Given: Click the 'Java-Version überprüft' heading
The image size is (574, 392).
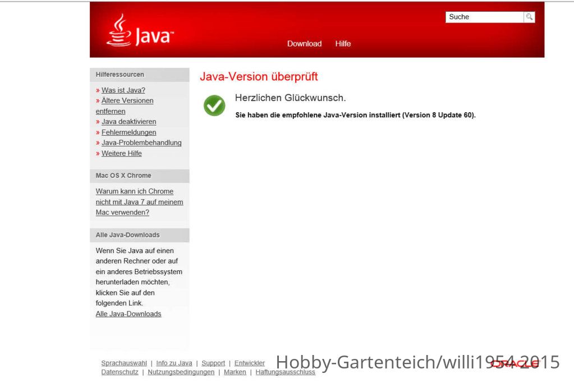Looking at the screenshot, I should pos(259,76).
